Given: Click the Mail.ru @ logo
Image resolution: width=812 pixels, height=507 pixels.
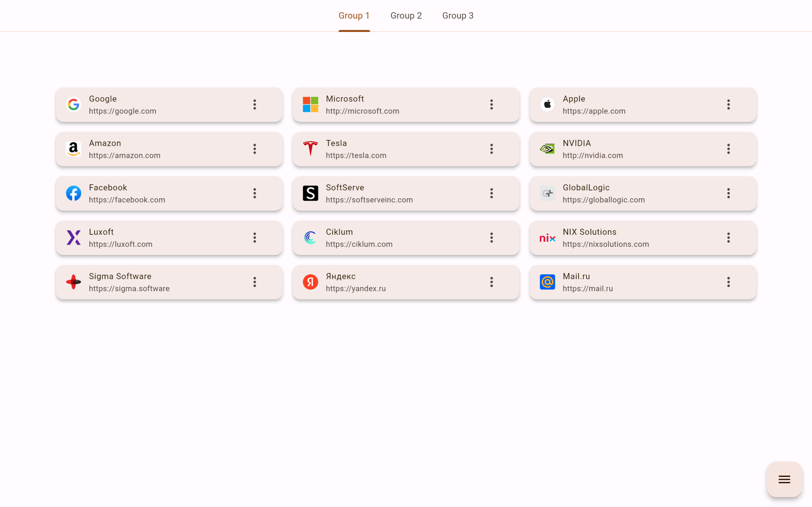Looking at the screenshot, I should click(x=547, y=282).
